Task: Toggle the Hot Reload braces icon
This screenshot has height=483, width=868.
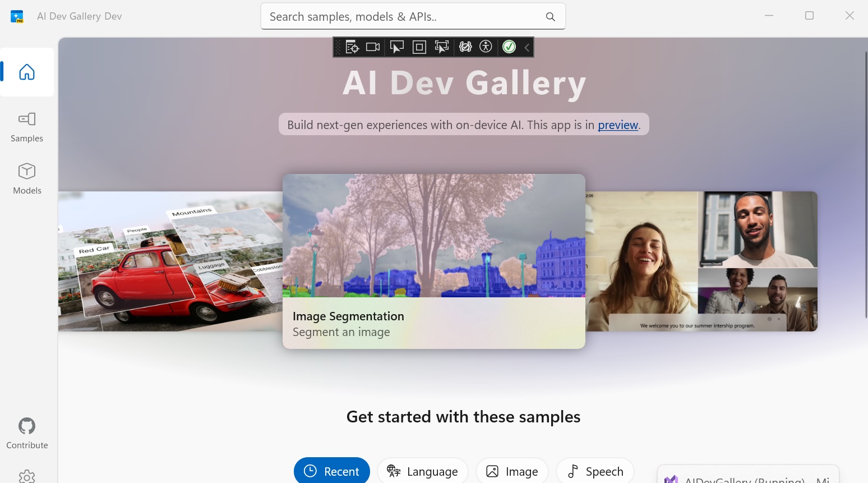Action: click(x=465, y=47)
